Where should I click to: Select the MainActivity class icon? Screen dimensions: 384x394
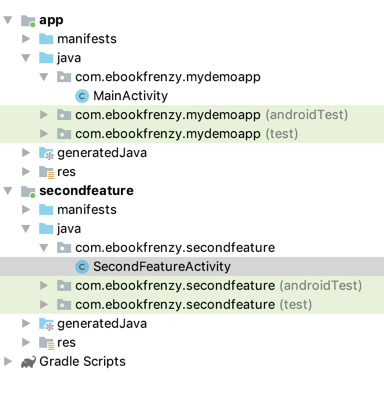coord(82,96)
